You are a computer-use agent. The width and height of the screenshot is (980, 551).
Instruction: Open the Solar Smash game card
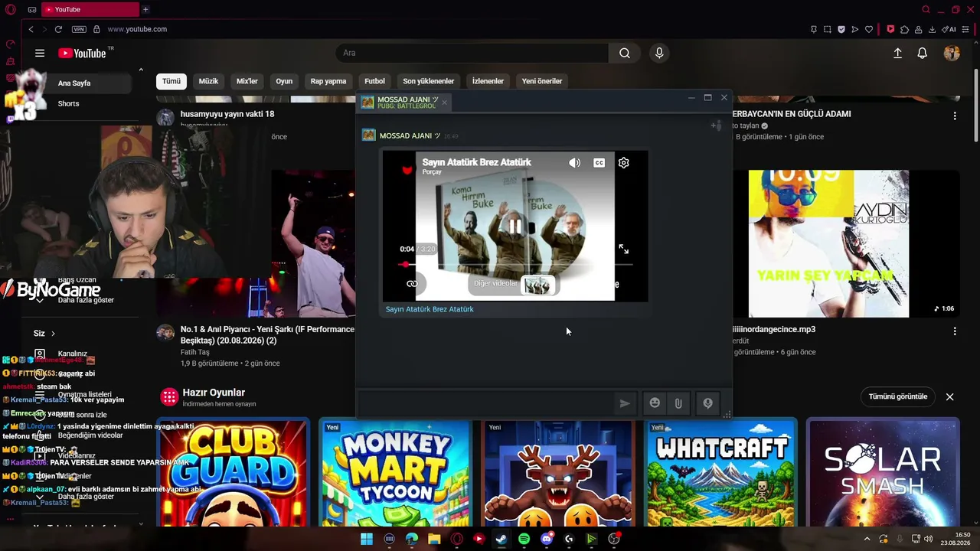(x=884, y=472)
